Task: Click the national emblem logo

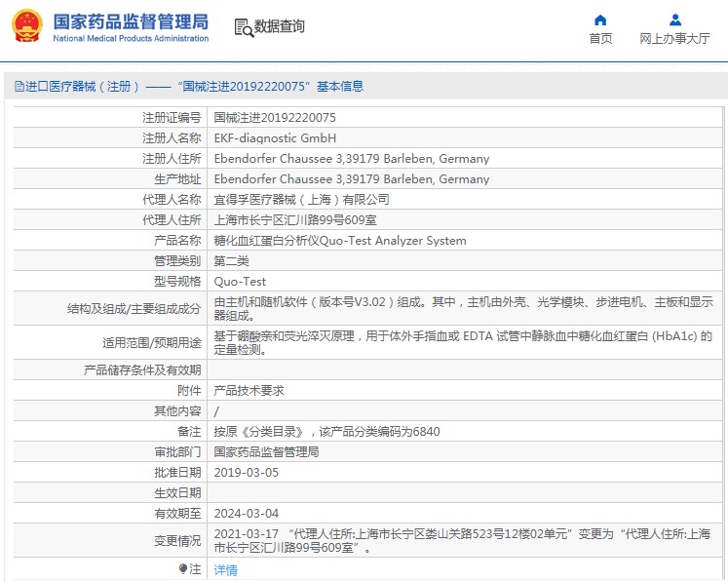Action: point(27,26)
